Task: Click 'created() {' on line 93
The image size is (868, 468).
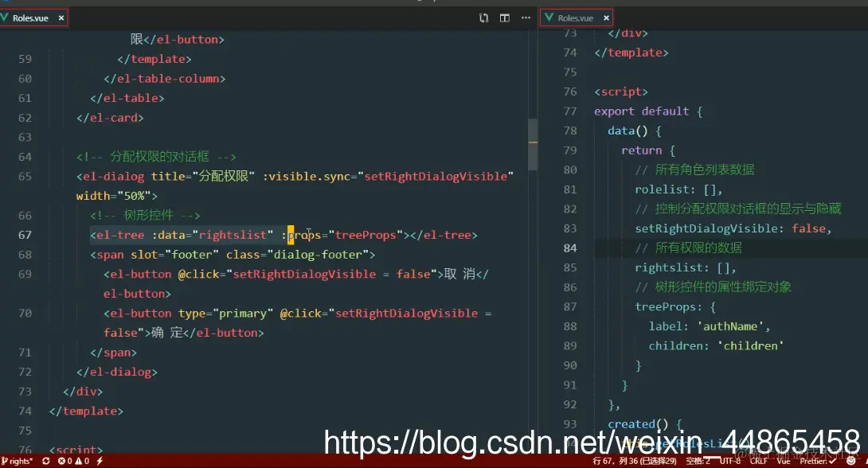Action: pyautogui.click(x=645, y=423)
